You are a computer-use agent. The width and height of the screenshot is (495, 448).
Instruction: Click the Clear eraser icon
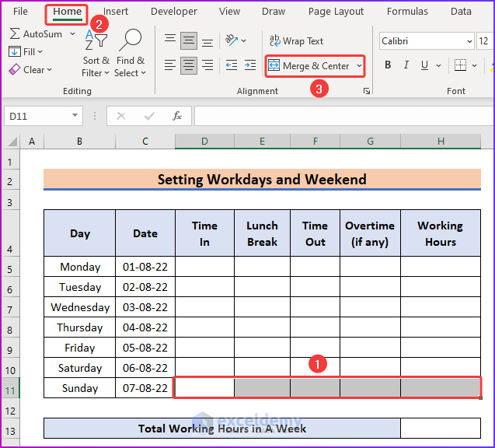pos(15,69)
